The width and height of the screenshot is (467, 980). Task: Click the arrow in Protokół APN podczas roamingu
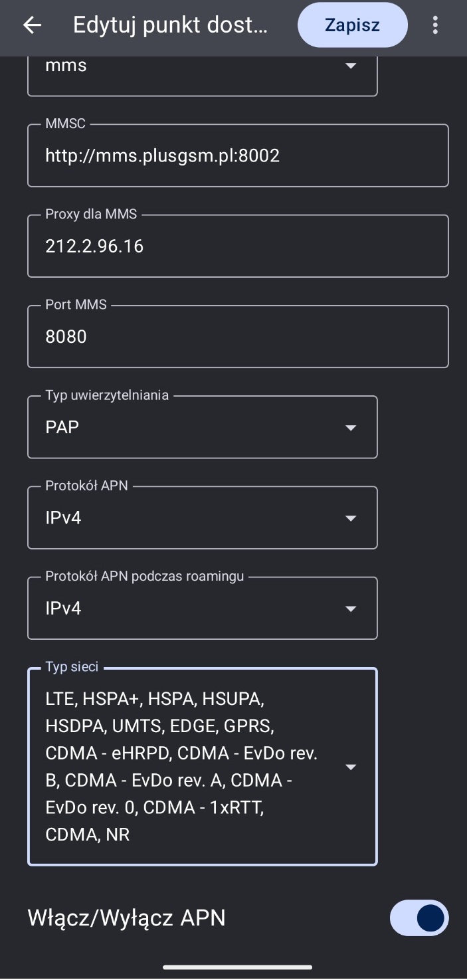click(351, 609)
